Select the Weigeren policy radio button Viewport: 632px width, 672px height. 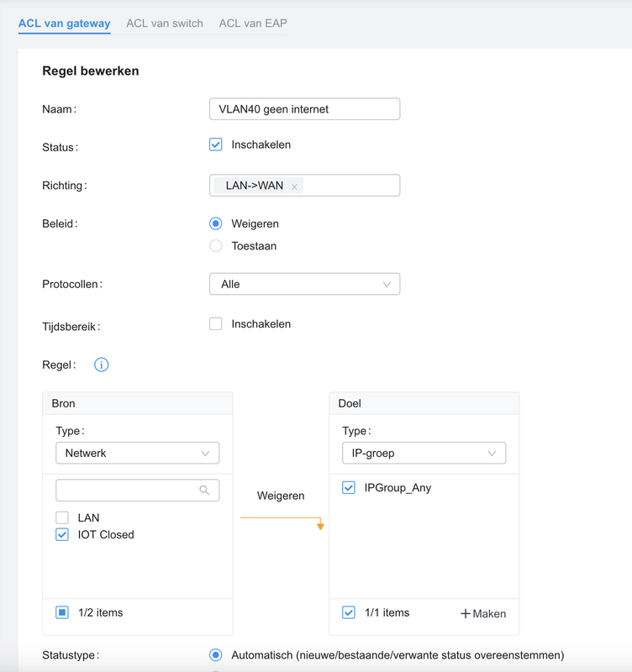point(216,223)
